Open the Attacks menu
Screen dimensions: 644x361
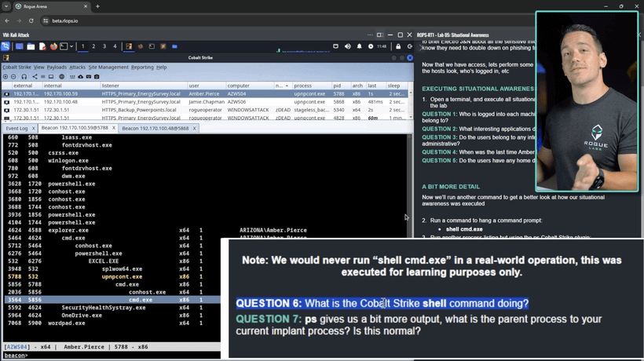77,67
